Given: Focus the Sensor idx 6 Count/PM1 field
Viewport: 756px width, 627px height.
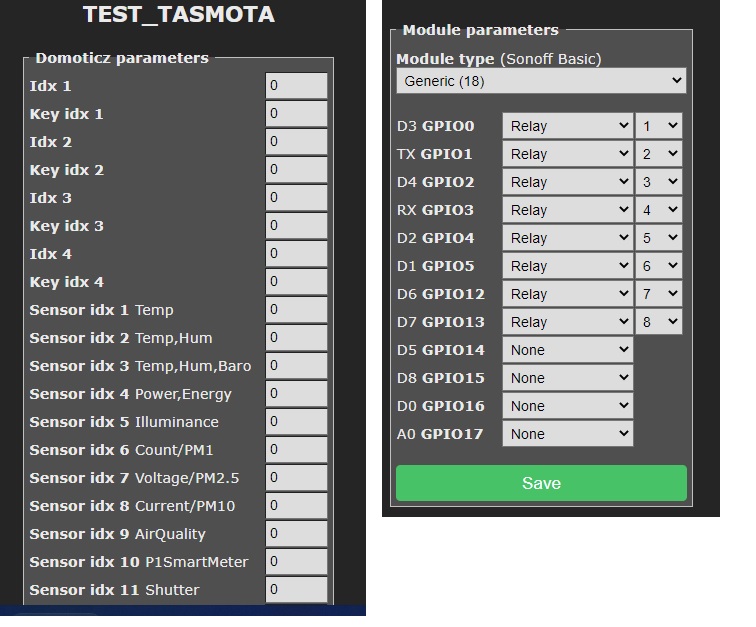Looking at the screenshot, I should tap(296, 450).
